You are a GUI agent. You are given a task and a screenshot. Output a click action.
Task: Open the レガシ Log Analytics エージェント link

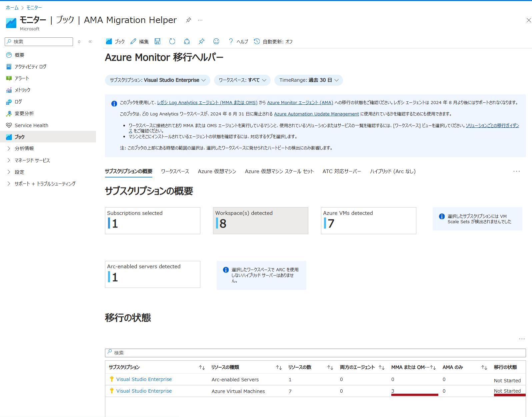[x=207, y=102]
